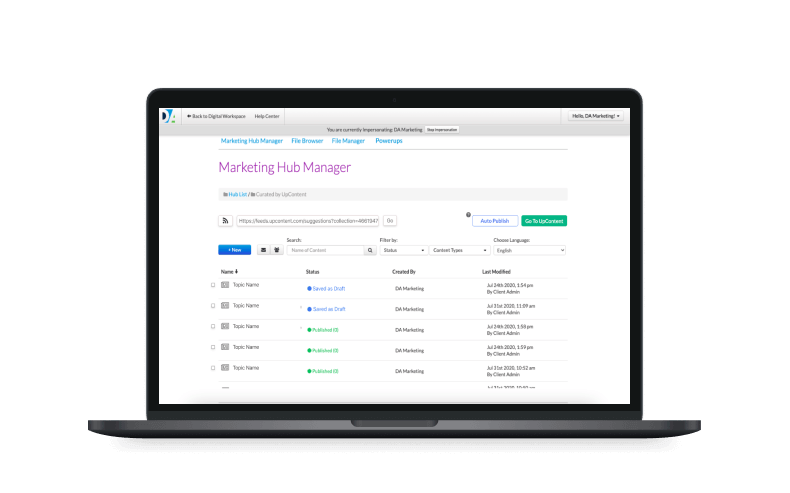Click the blue draft dot in the 11:09 am row
Screen dimensions: 790x493
coord(309,309)
